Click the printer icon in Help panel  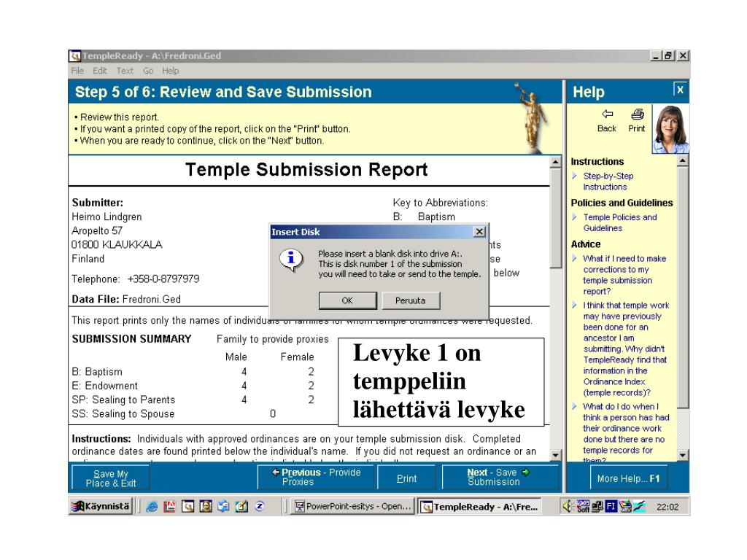[638, 114]
